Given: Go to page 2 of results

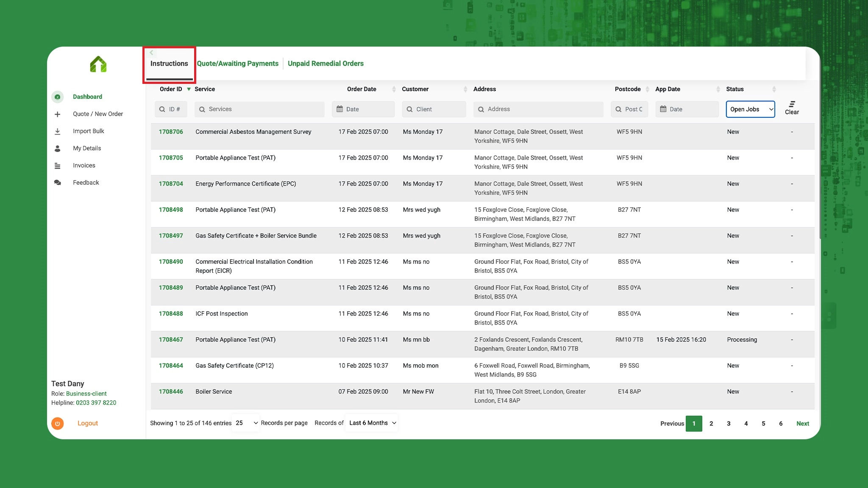Looking at the screenshot, I should click(711, 424).
